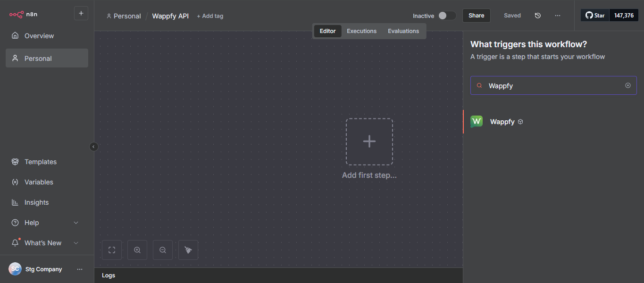
Task: Click the GitHub Star button
Action: point(595,16)
